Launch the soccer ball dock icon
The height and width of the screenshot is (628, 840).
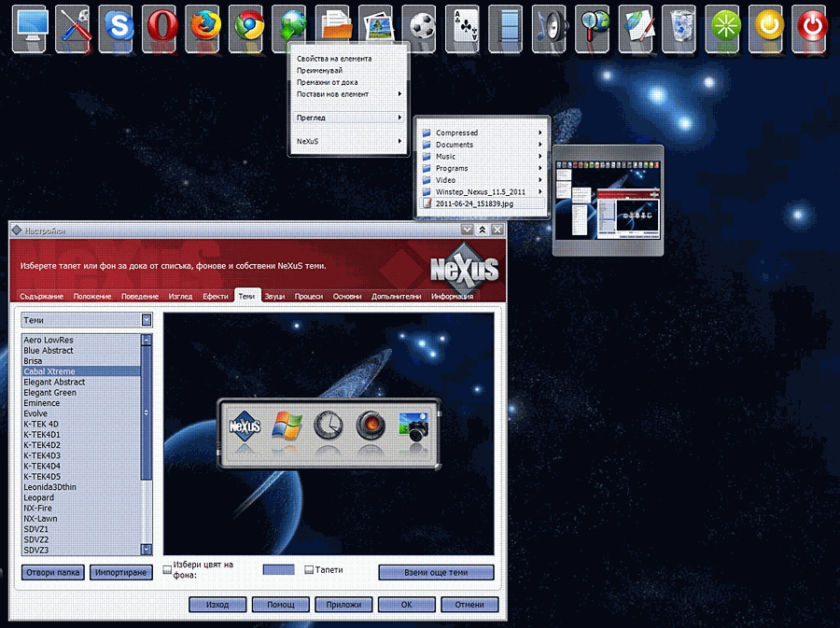point(422,28)
